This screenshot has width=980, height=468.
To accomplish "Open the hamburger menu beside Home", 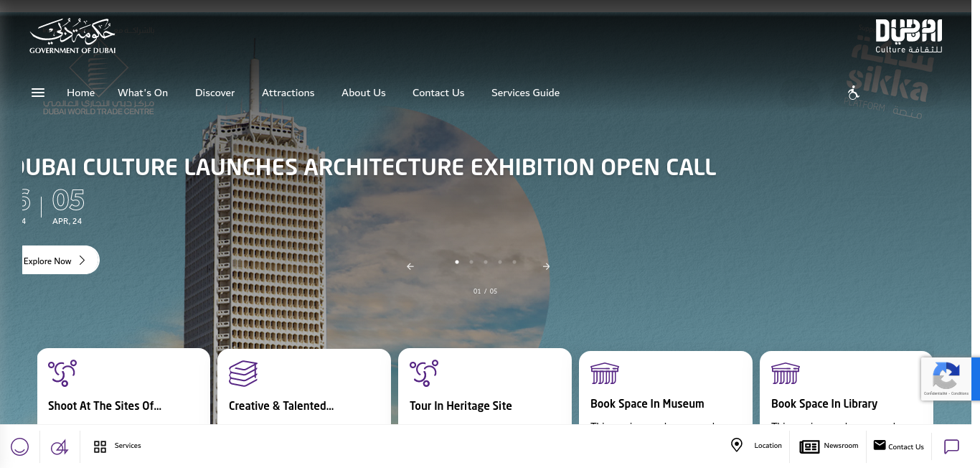I will click(38, 93).
